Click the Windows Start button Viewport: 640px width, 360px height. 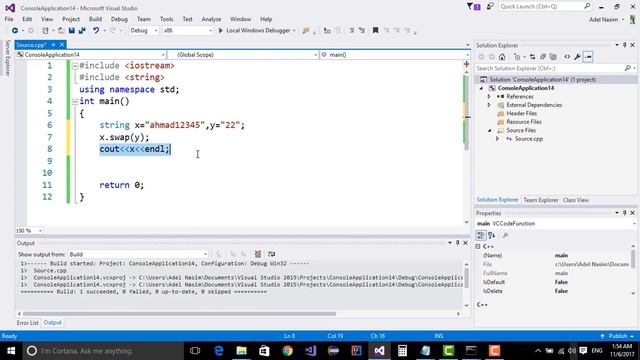click(x=11, y=351)
